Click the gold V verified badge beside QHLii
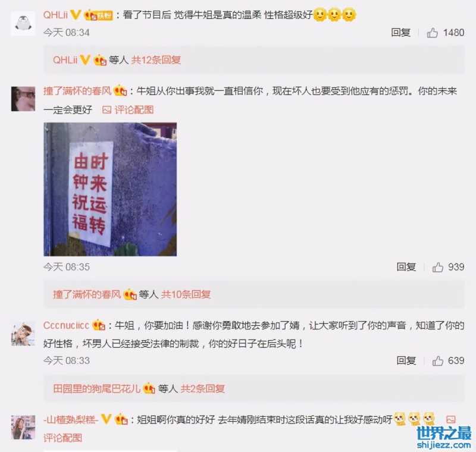The image size is (476, 452). point(76,14)
